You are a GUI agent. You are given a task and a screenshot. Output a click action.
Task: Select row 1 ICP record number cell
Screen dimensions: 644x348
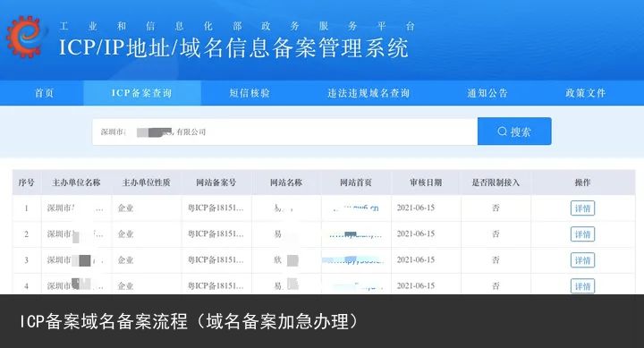coord(216,208)
